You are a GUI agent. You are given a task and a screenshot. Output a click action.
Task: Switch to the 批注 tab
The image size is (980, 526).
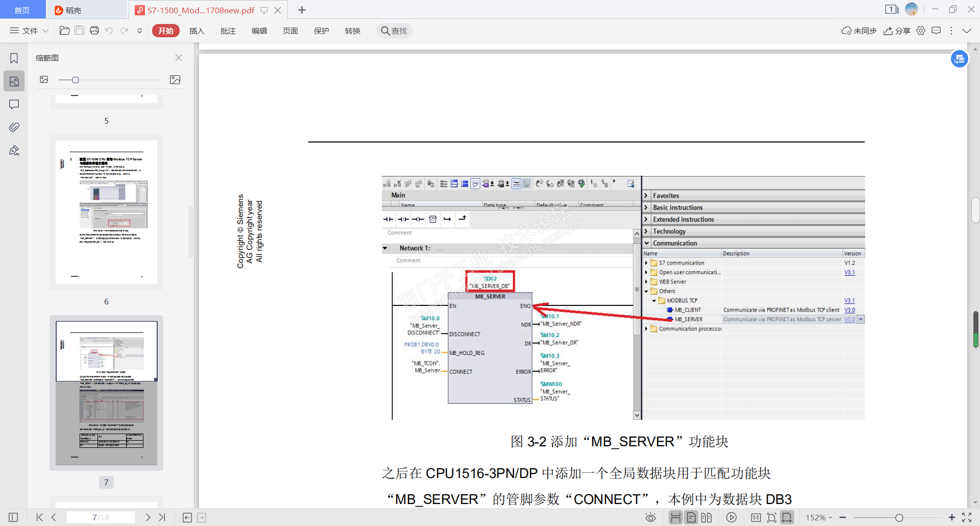(x=228, y=31)
